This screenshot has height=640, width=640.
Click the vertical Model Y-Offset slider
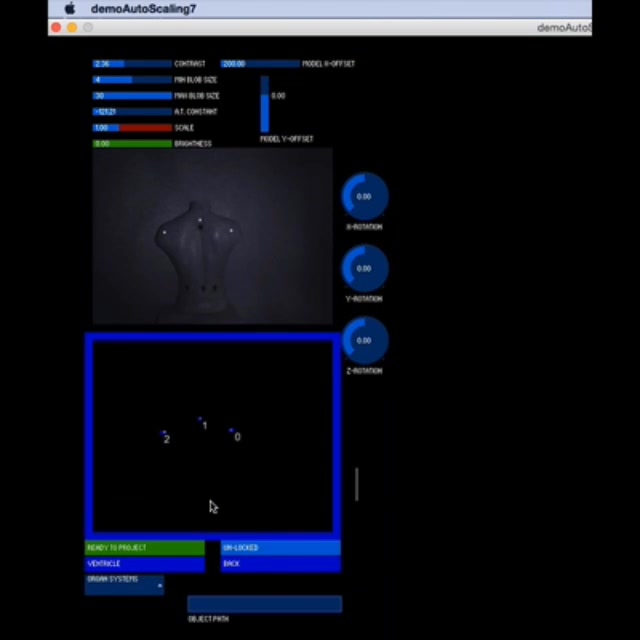(x=265, y=104)
